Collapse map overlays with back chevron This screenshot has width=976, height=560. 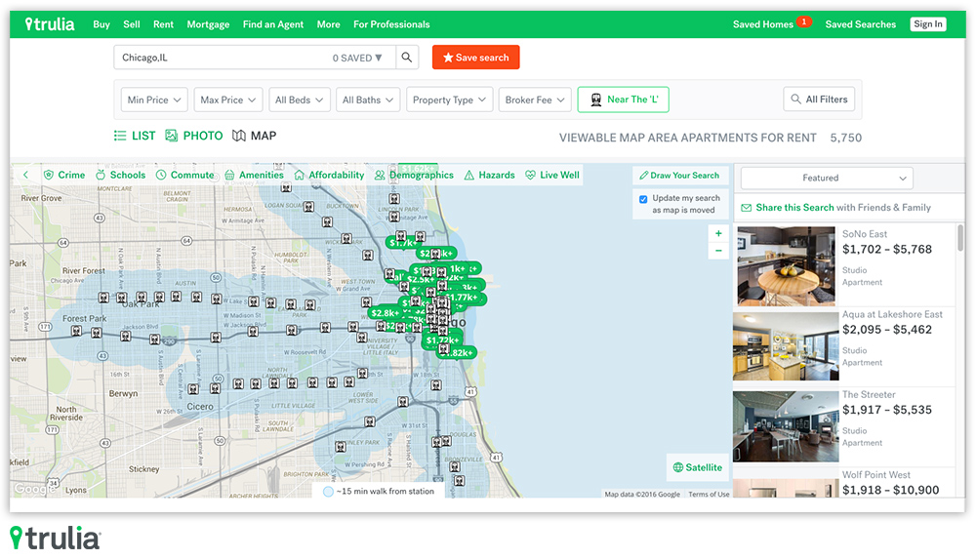click(x=25, y=175)
